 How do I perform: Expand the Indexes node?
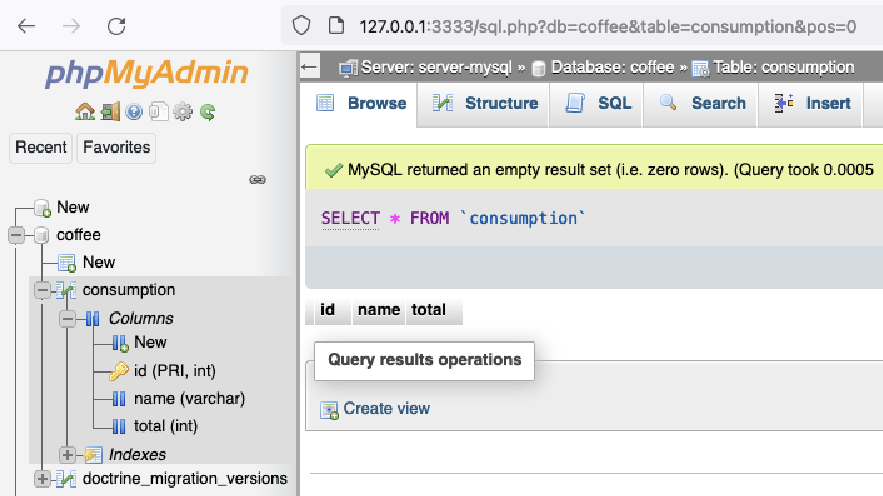pyautogui.click(x=68, y=454)
